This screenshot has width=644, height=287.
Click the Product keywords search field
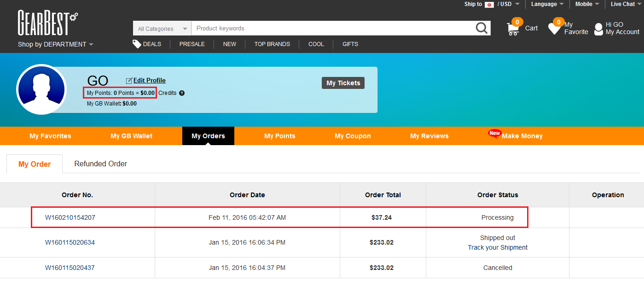333,29
